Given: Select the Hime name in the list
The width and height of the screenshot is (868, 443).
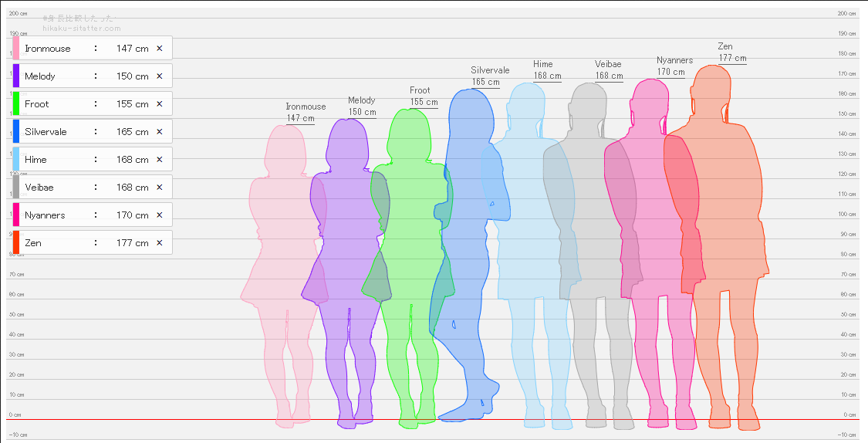Looking at the screenshot, I should [35, 160].
